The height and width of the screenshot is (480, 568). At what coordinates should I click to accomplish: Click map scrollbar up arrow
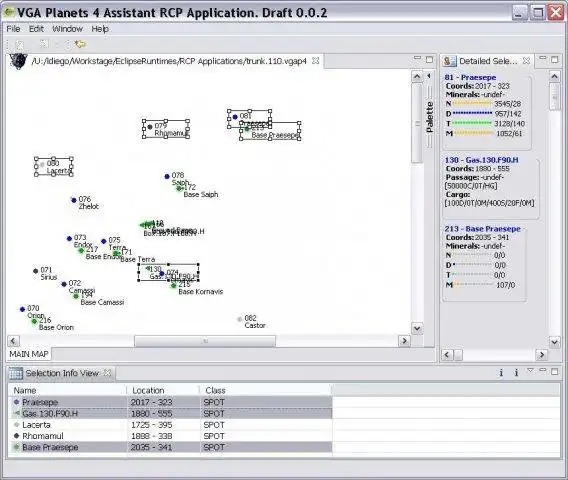pyautogui.click(x=417, y=76)
